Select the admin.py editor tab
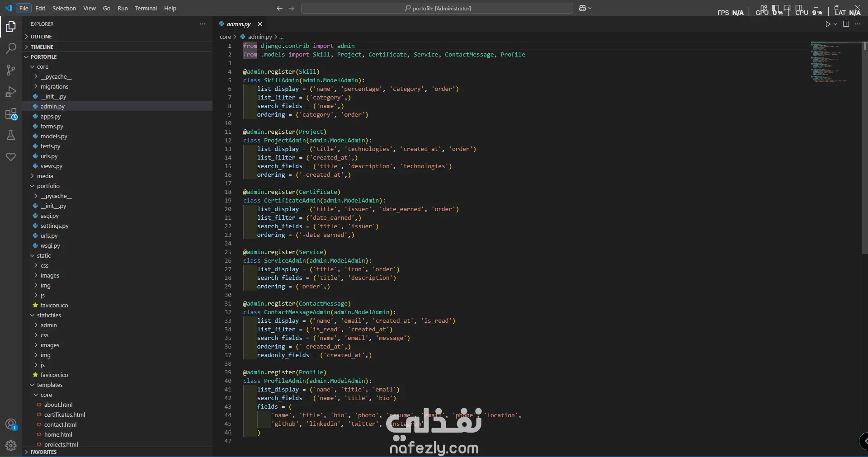Screen dimensions: 868x457 (239, 24)
